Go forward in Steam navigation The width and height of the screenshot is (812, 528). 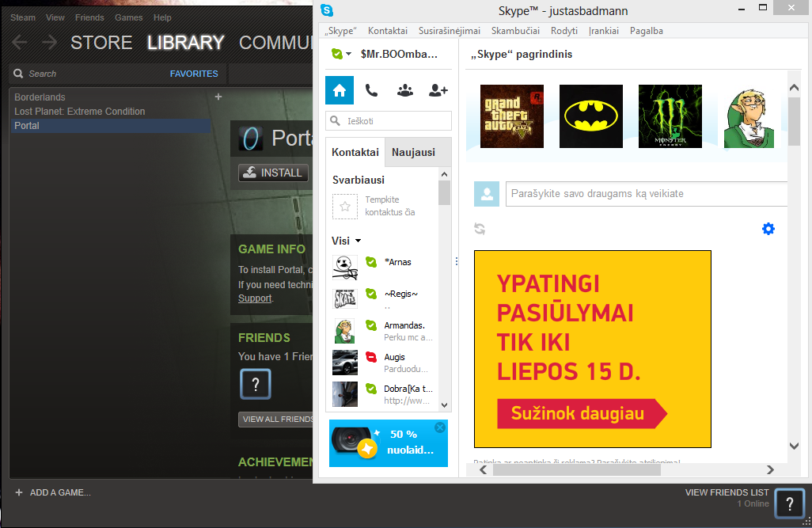coord(49,42)
